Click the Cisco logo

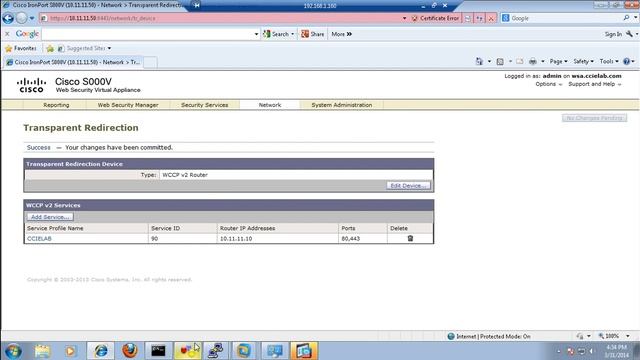coord(31,85)
